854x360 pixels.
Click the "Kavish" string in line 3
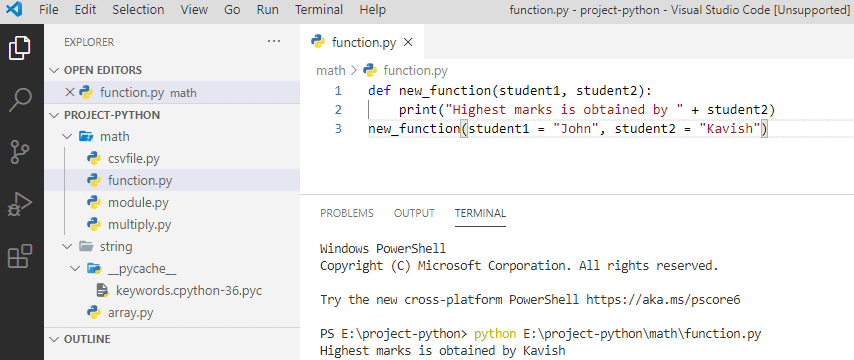click(x=730, y=129)
